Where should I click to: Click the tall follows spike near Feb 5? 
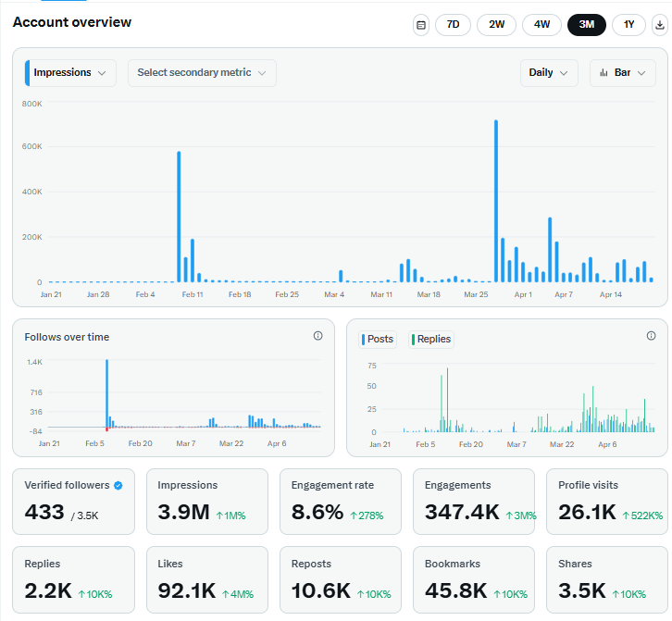pyautogui.click(x=106, y=393)
